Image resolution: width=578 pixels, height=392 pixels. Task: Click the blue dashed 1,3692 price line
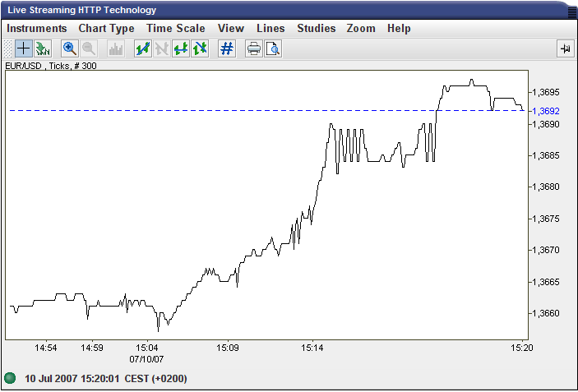pos(247,110)
